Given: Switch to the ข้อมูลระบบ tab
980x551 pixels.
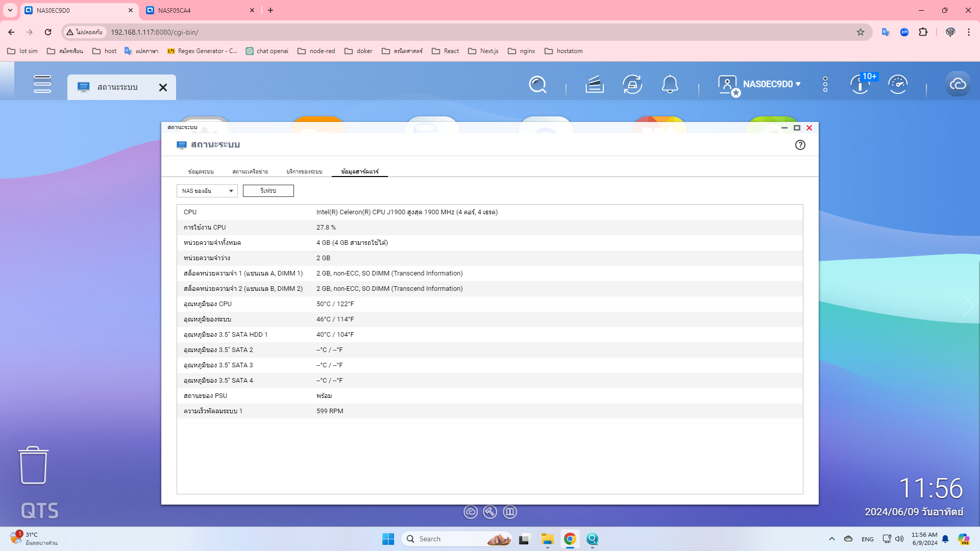Looking at the screenshot, I should tap(201, 171).
